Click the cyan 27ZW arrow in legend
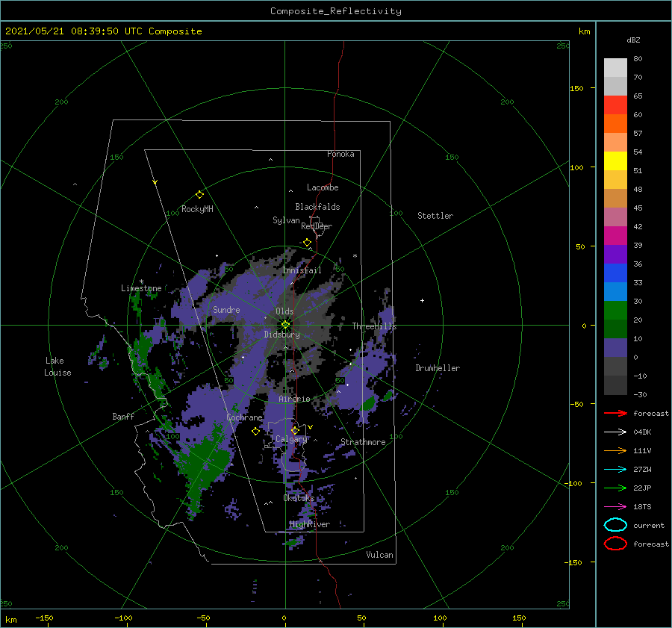 [x=615, y=470]
